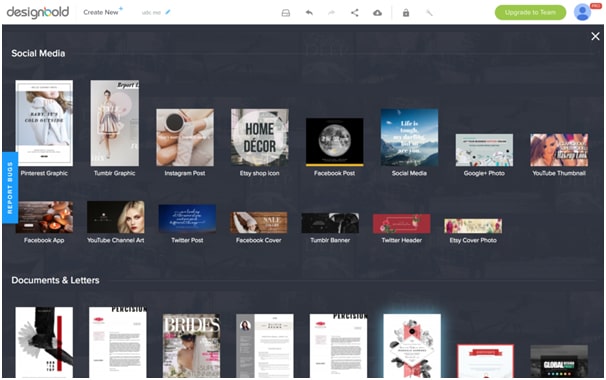Open the YouTube Channel Art template

click(x=116, y=217)
